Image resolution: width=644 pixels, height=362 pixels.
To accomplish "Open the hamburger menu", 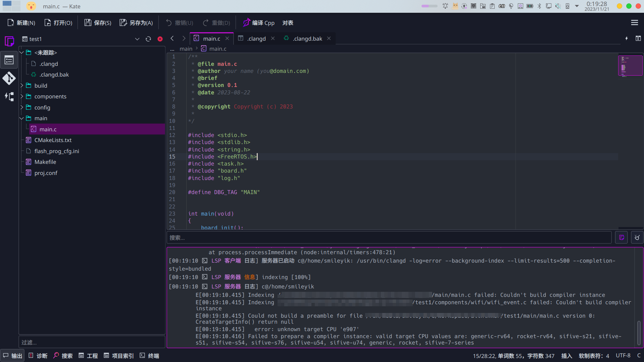I will click(x=634, y=22).
